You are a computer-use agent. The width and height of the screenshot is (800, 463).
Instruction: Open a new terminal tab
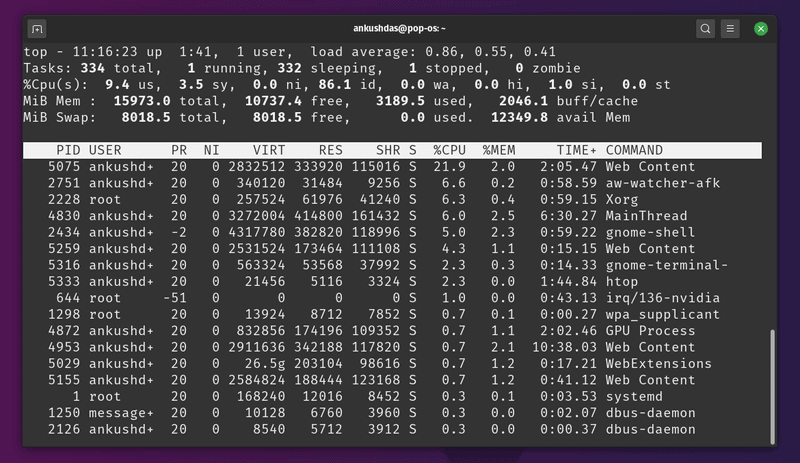37,29
